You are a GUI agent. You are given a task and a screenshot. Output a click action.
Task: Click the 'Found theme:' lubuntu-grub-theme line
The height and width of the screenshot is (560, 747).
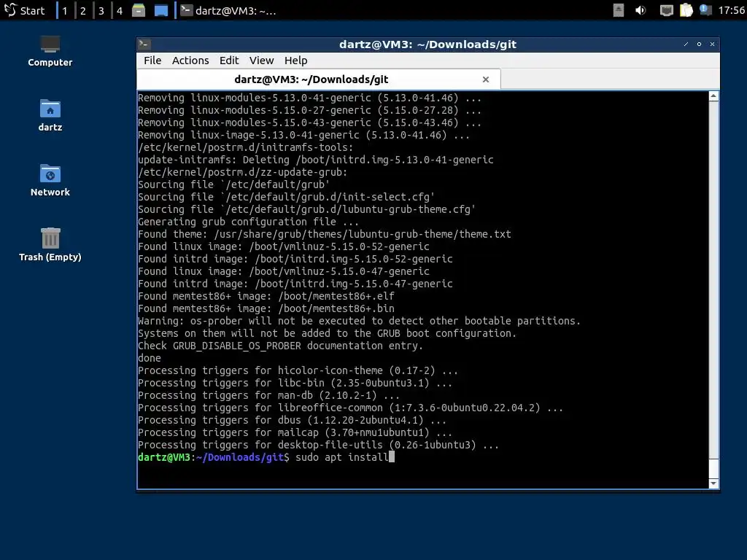click(325, 234)
